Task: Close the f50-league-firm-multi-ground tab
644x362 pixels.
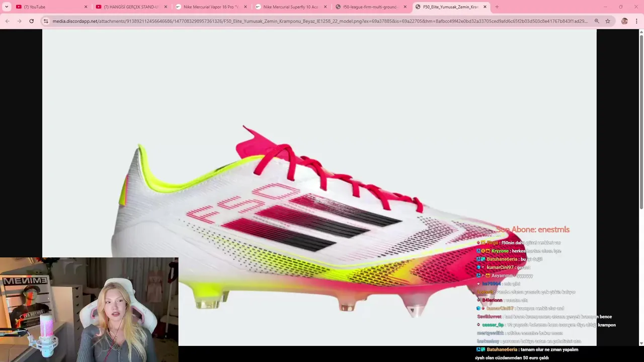Action: click(405, 7)
